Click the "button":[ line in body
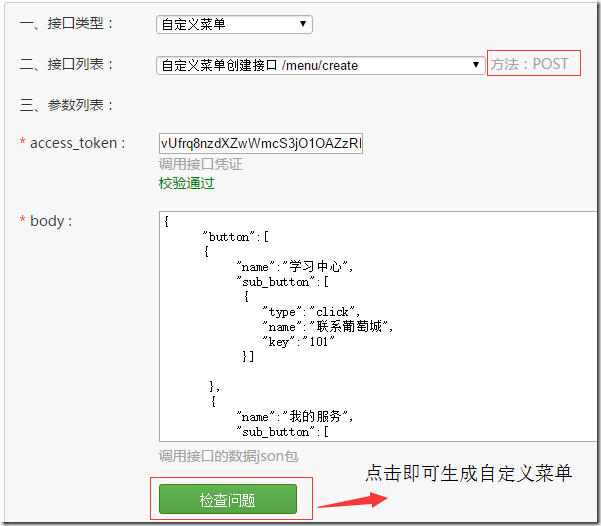601x526 pixels. pyautogui.click(x=236, y=237)
